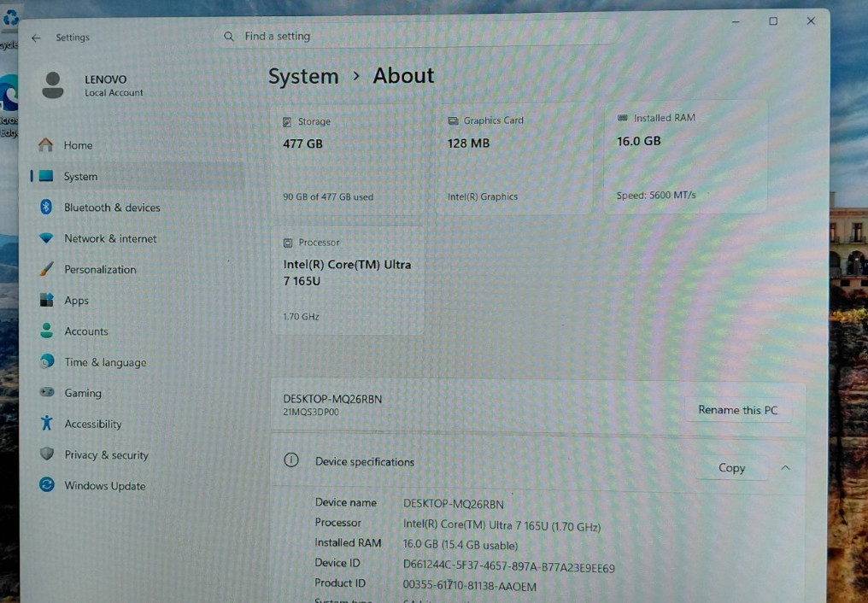Click the Personalization paintbrush icon
The width and height of the screenshot is (868, 603).
click(46, 269)
